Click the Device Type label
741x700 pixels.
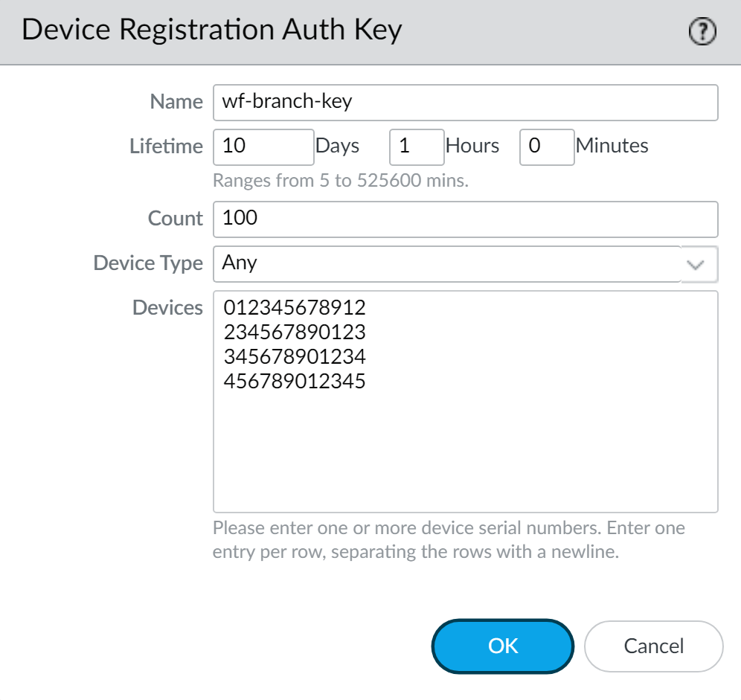[148, 263]
